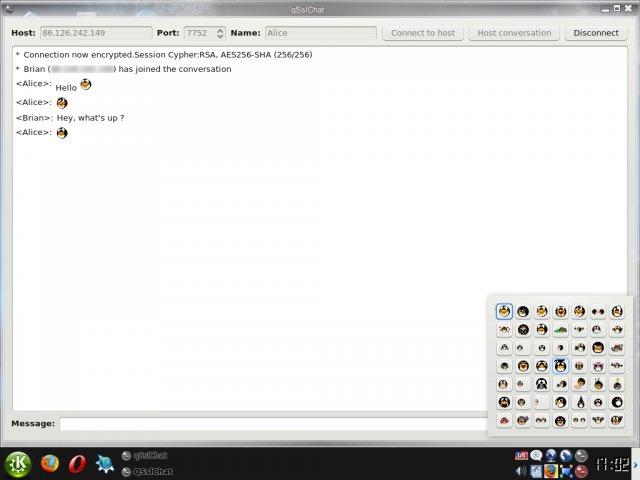The width and height of the screenshot is (640, 480).
Task: Click the Name field containing Alice
Action: tap(320, 32)
